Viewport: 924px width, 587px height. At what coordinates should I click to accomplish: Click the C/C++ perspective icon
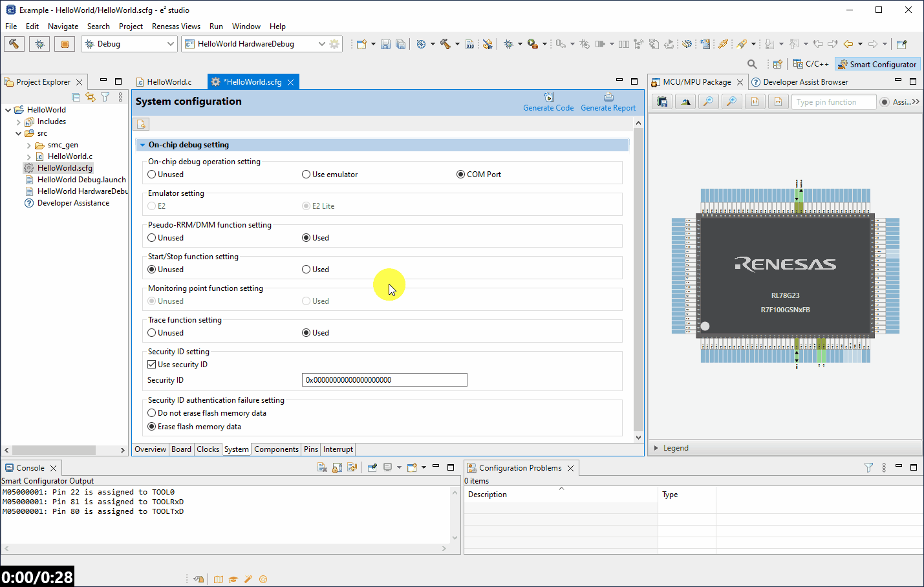click(810, 63)
